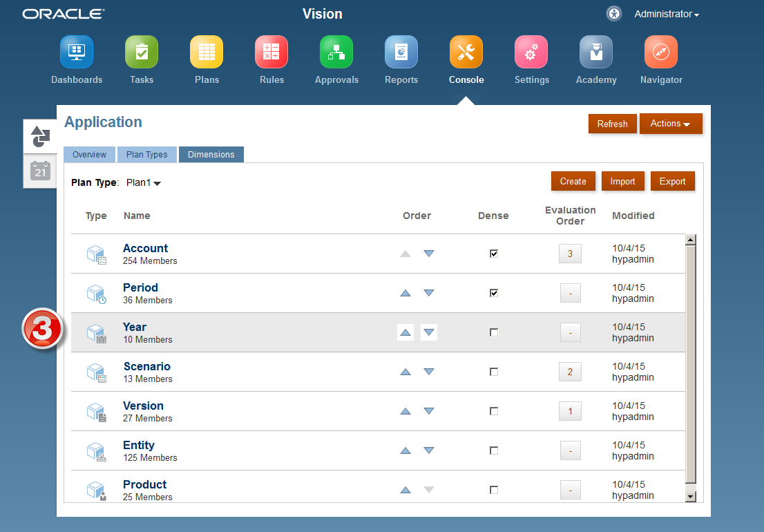Open the Administrator user menu

pyautogui.click(x=667, y=14)
